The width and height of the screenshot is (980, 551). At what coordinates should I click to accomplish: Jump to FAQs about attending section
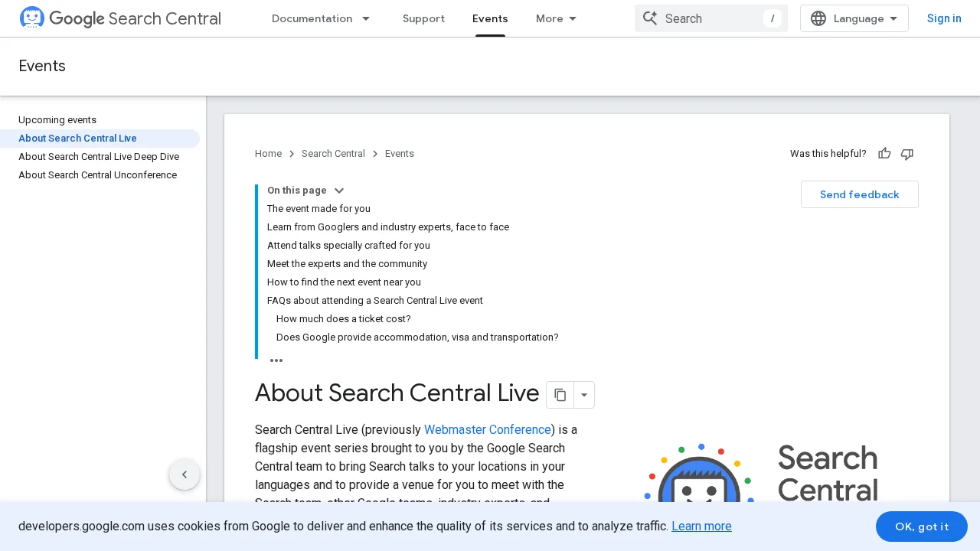coord(375,301)
